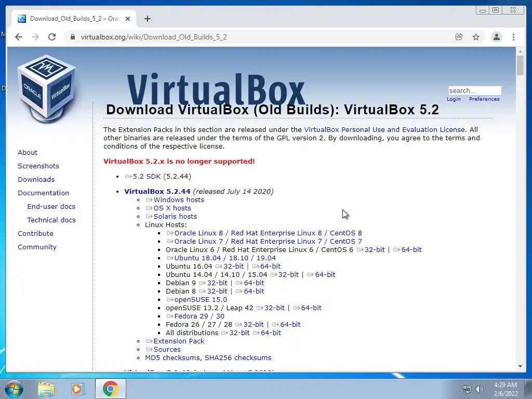Viewport: 532px width, 399px height.
Task: Open the Chrome profile avatar menu
Action: [x=496, y=37]
